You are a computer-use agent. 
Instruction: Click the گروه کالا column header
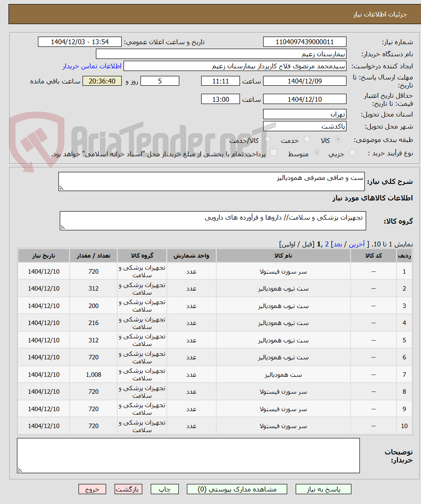(142, 255)
